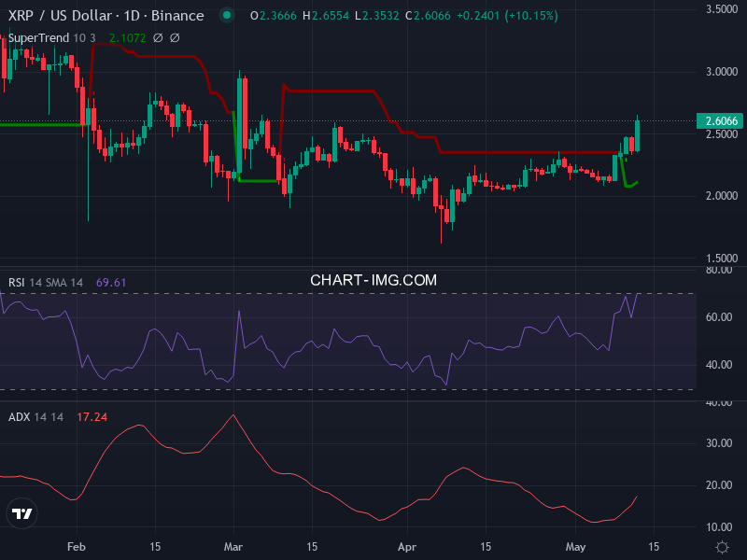Click the 3.5000 price axis label
The image size is (747, 560).
pos(722,9)
